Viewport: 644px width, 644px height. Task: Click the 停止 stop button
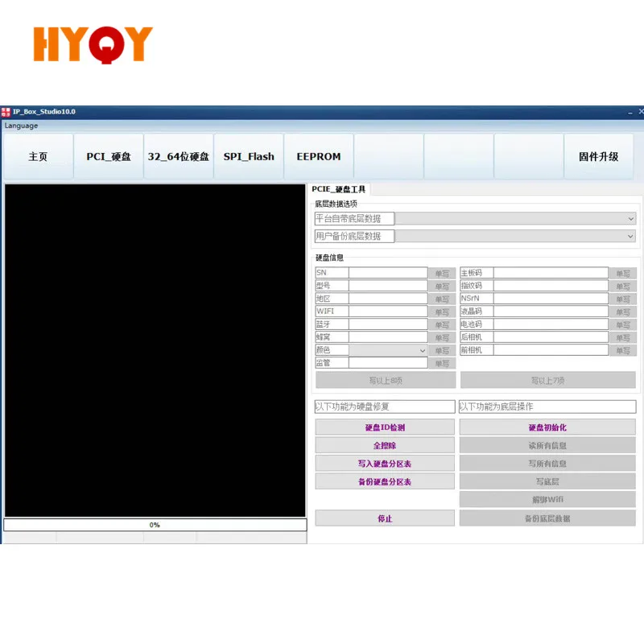tap(385, 518)
